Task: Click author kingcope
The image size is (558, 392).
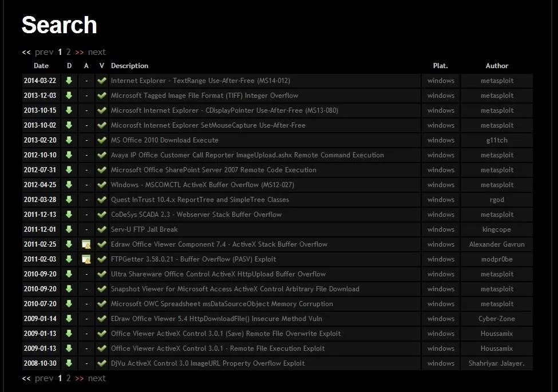Action: (x=497, y=229)
